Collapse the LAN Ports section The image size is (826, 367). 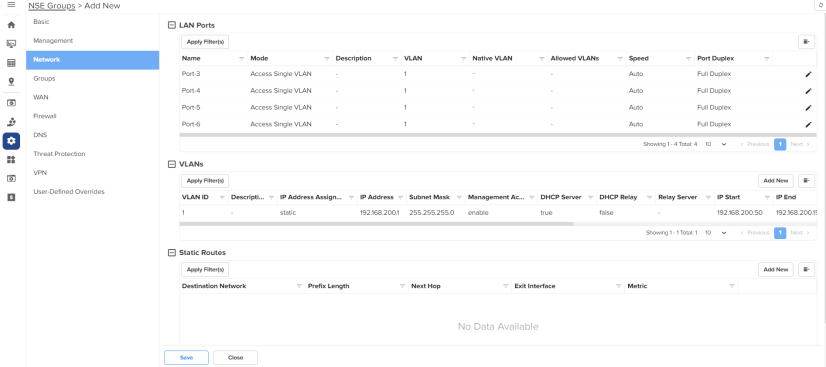(171, 25)
